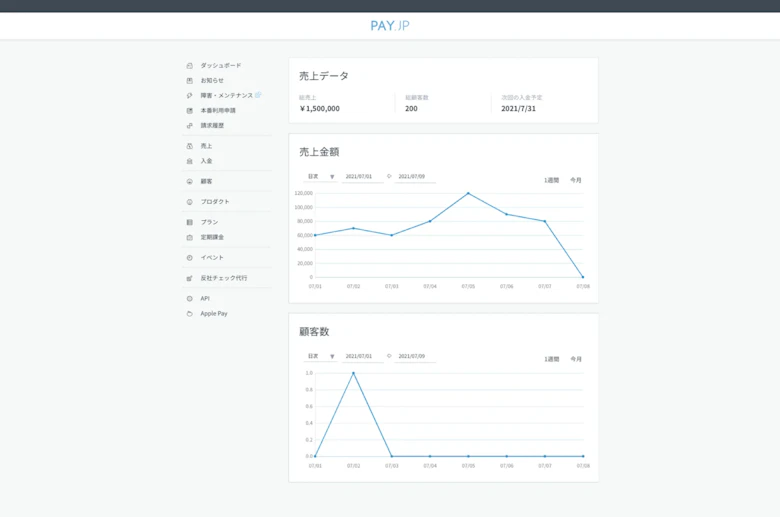Select the ¥1,500,000 total sales value

[319, 108]
